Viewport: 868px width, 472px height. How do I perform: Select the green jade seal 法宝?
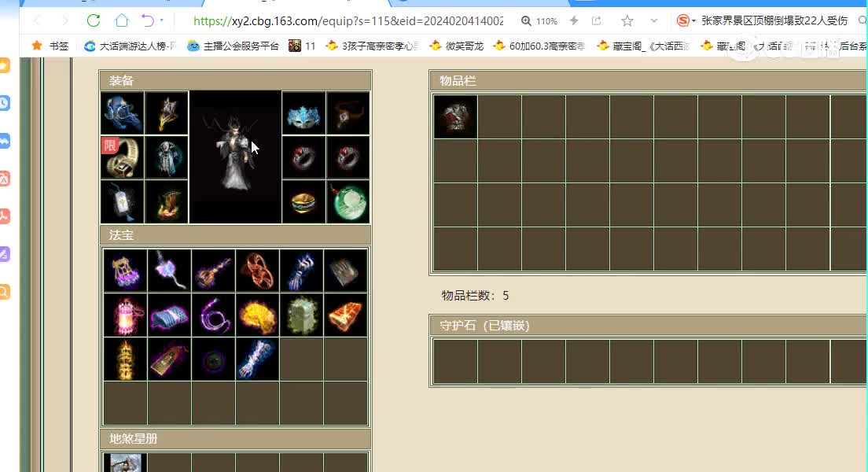click(x=302, y=315)
